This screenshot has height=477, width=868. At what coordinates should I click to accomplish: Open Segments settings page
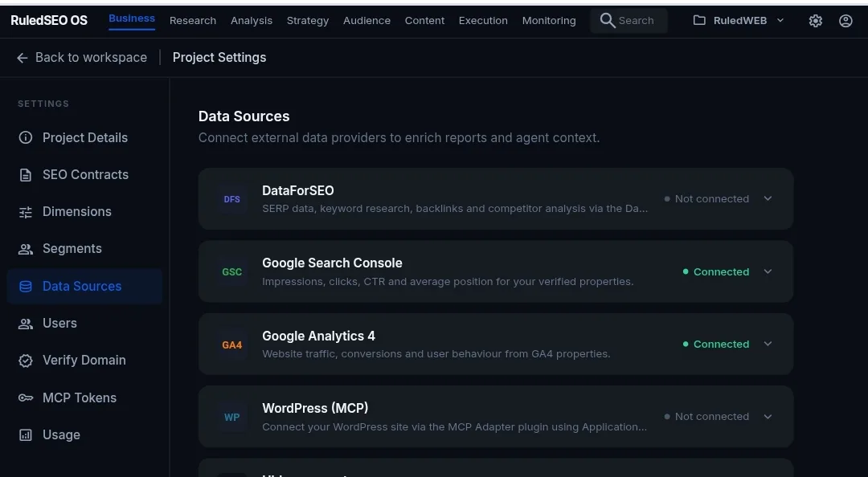pyautogui.click(x=84, y=249)
